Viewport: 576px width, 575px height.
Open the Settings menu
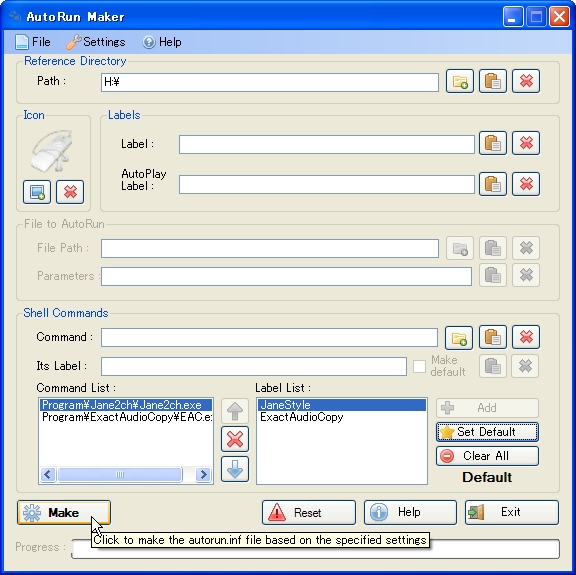click(96, 42)
